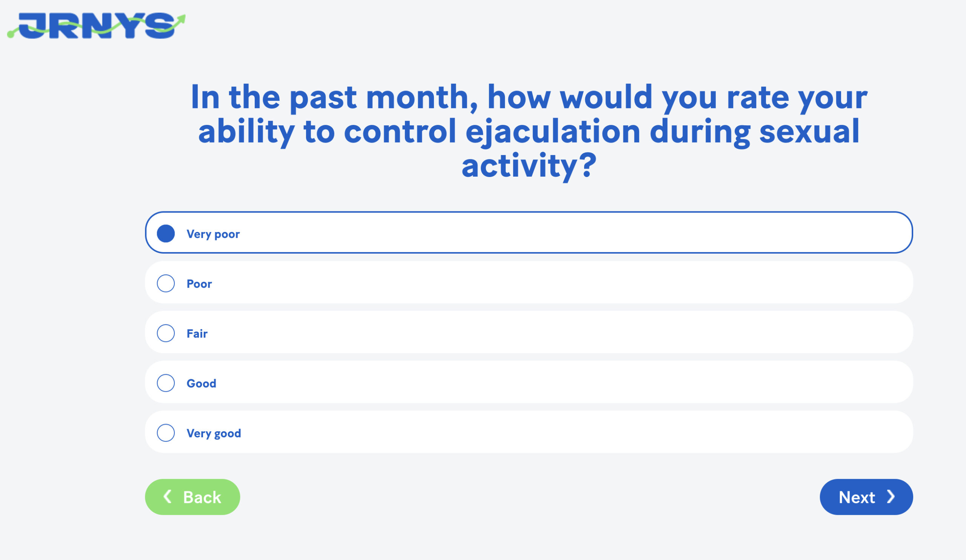966x560 pixels.
Task: Choose the Very good answer option row
Action: tap(529, 432)
